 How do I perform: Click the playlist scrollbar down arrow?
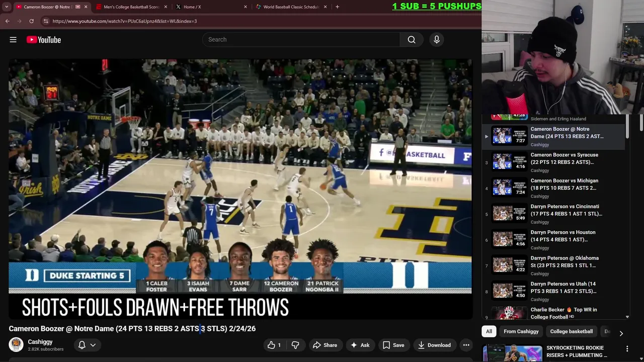click(x=627, y=317)
